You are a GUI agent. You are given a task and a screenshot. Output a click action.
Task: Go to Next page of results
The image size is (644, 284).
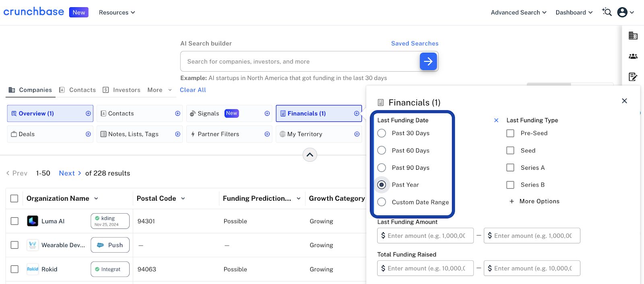[70, 173]
